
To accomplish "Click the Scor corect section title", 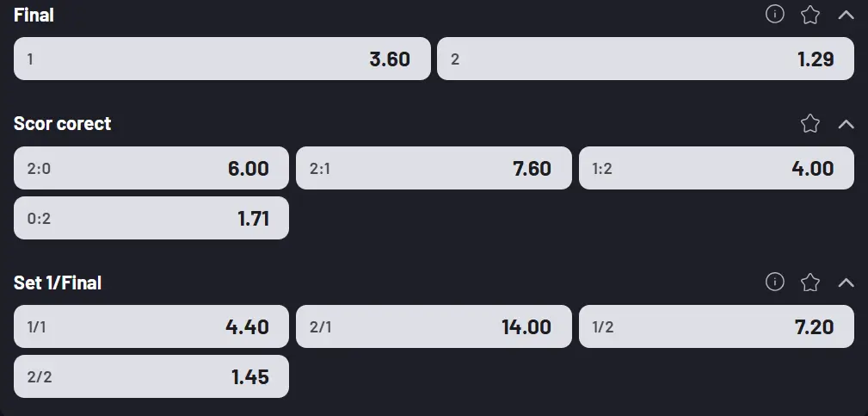I will [x=63, y=123].
